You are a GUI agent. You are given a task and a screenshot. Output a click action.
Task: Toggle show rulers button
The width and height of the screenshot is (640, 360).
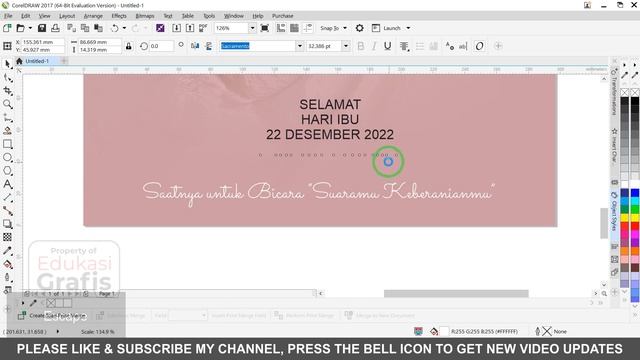click(x=281, y=28)
